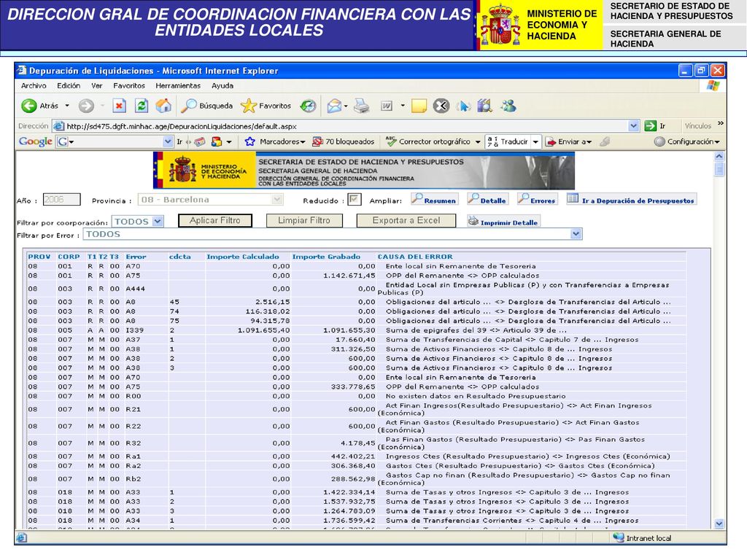Viewport: 747px width, 560px height.
Task: Click the Enviar a send button
Action: (x=568, y=141)
